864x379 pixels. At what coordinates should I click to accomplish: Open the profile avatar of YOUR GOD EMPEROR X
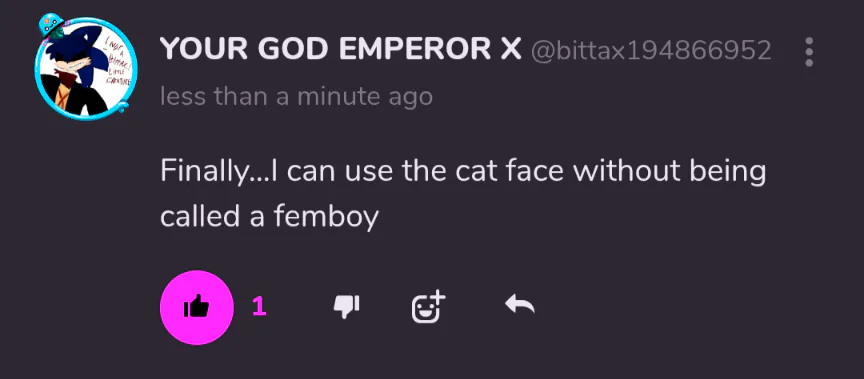[x=85, y=66]
